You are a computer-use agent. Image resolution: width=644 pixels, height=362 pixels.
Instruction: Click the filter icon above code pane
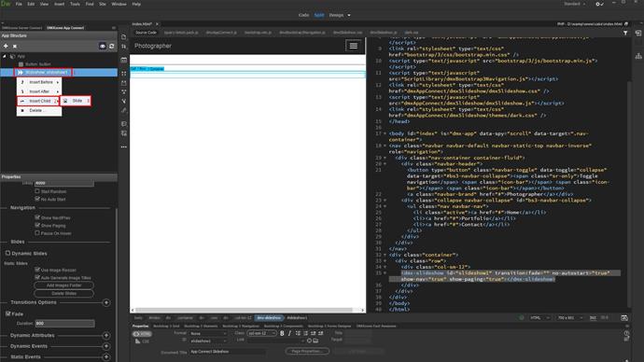[625, 33]
